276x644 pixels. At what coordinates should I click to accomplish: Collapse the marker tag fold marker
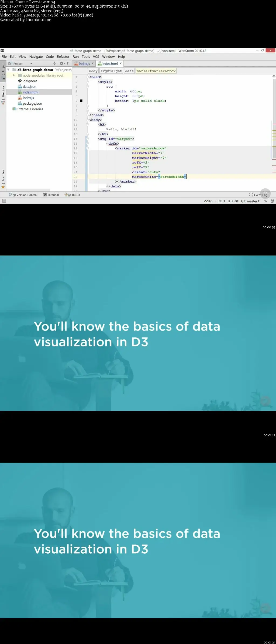point(87,148)
